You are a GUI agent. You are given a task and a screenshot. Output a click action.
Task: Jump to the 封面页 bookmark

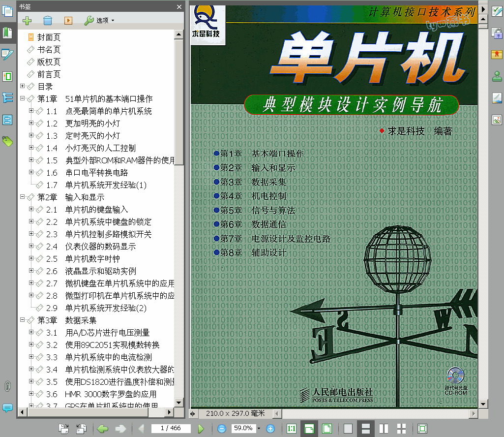tap(49, 37)
